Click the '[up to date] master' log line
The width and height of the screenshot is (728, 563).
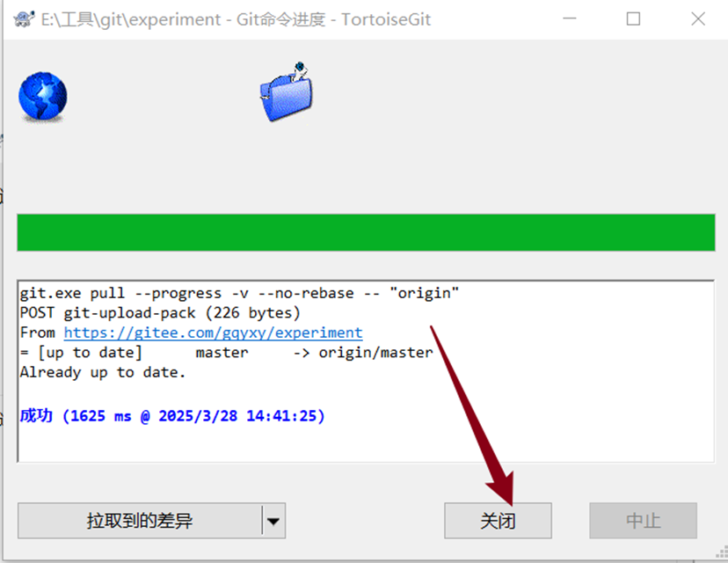click(x=226, y=353)
